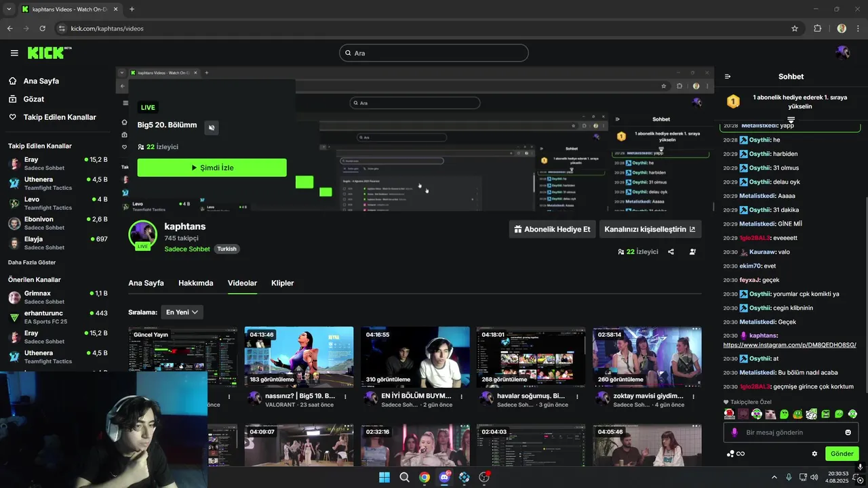Expand Daha Fazla Göster in followed channels
This screenshot has height=488, width=868.
point(32,262)
